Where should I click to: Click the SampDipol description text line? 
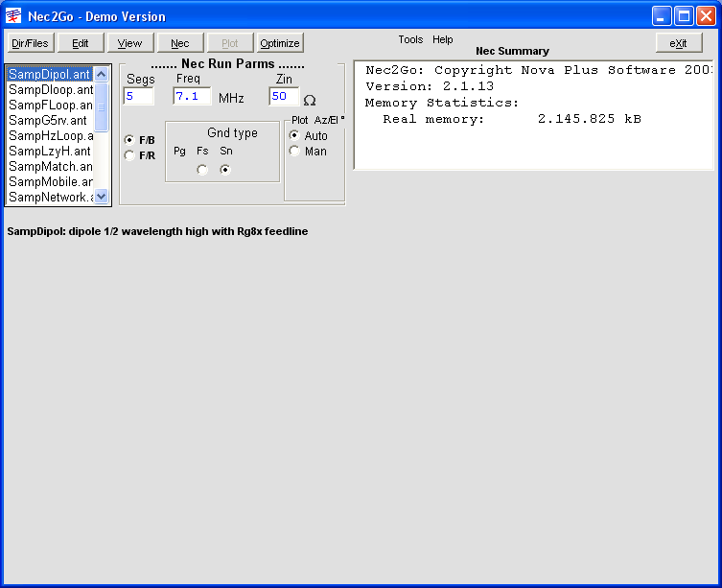[157, 231]
